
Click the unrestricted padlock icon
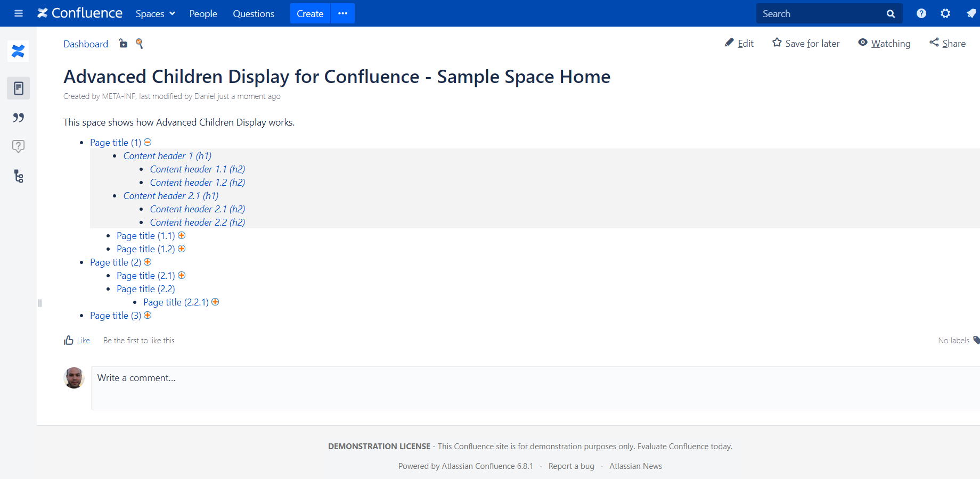pyautogui.click(x=123, y=44)
